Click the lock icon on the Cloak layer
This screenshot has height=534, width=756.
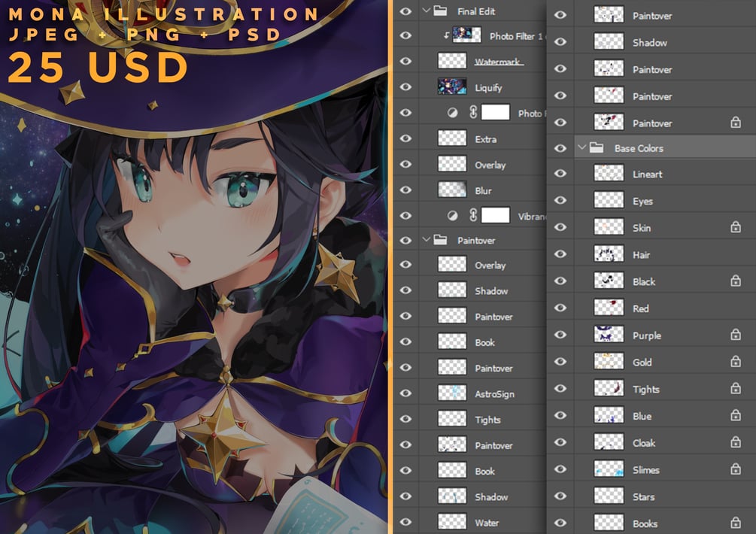(x=735, y=442)
